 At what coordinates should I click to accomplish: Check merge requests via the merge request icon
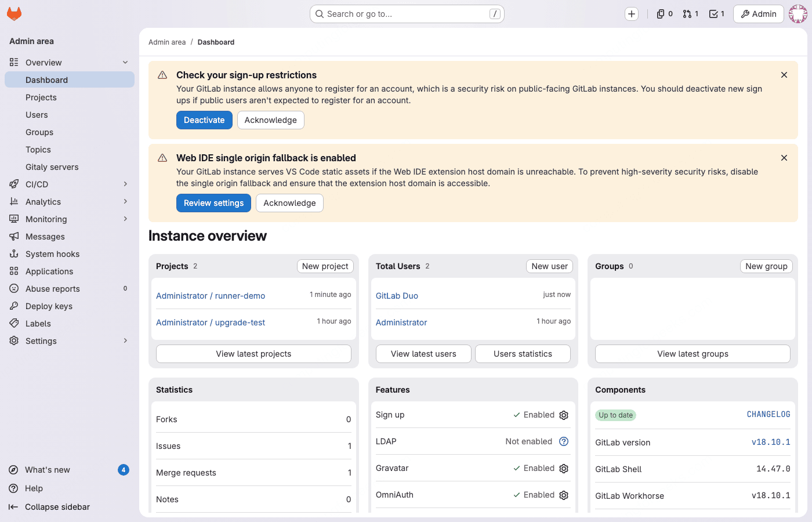687,13
